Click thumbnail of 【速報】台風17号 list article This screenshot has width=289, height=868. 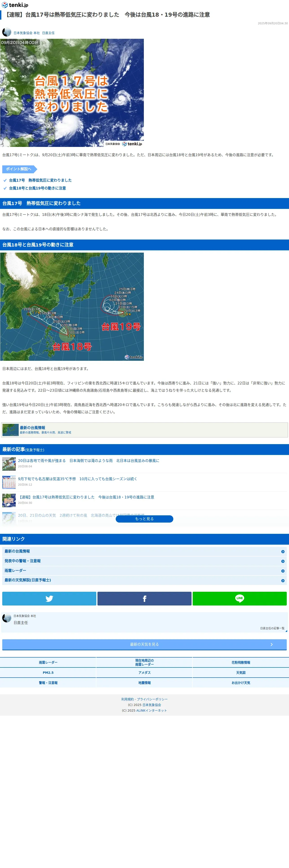(x=9, y=500)
